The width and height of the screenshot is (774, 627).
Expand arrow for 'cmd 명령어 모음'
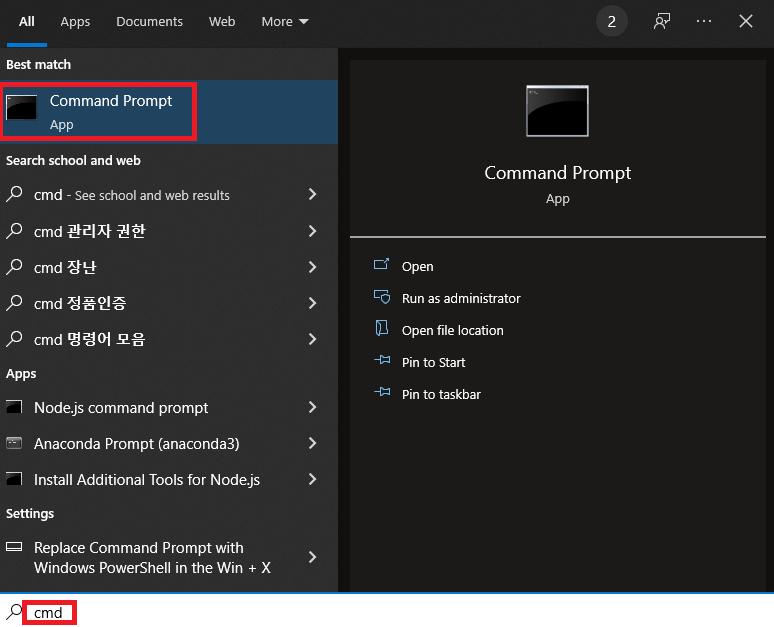[312, 339]
